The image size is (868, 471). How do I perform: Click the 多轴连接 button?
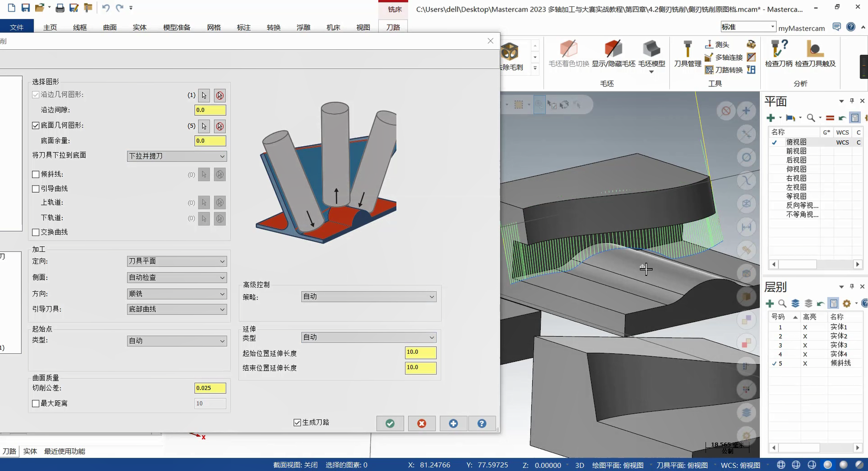tap(724, 57)
